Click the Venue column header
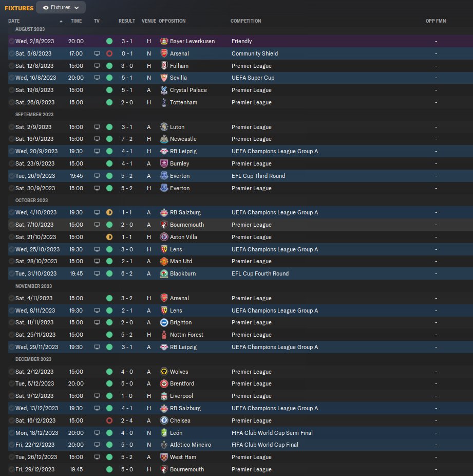Screen dimensions: 473x476 [148, 21]
